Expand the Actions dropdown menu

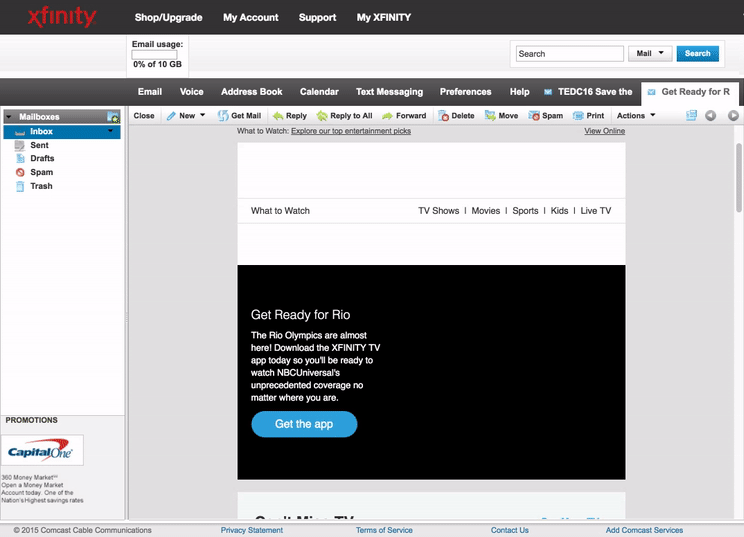[x=636, y=116]
